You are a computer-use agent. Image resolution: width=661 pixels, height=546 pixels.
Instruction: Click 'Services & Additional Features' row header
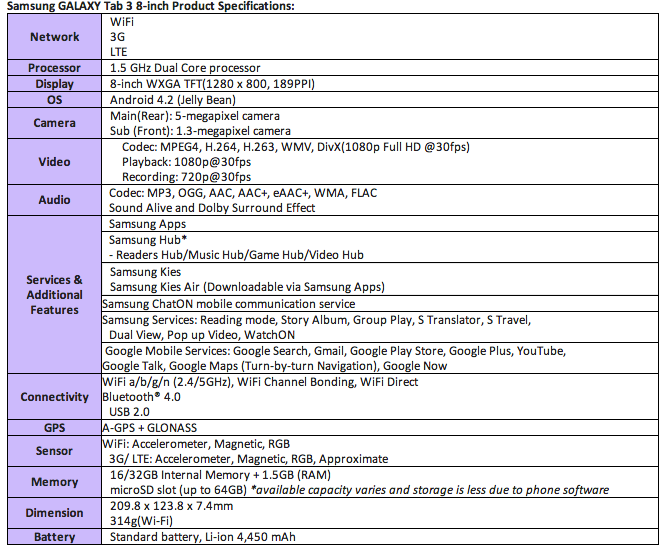[x=54, y=295]
